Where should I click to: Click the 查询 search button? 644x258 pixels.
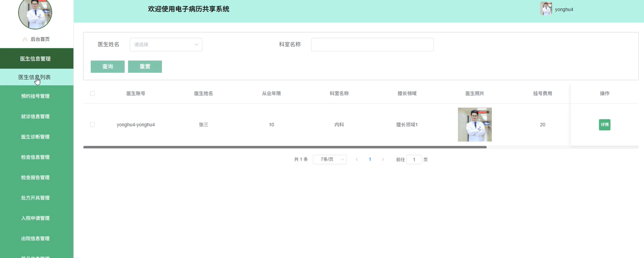coord(108,67)
